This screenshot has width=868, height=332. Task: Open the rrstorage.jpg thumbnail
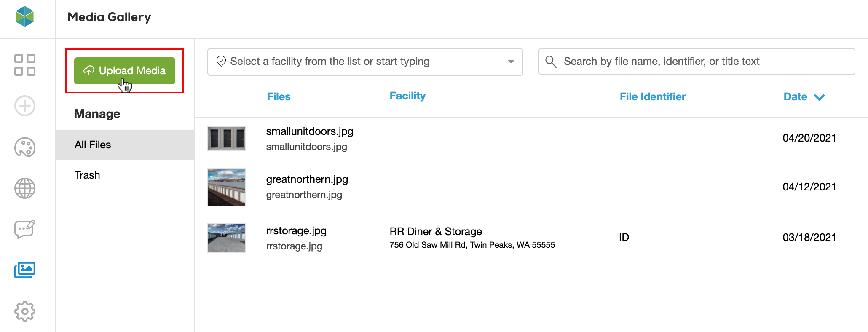[x=227, y=238]
